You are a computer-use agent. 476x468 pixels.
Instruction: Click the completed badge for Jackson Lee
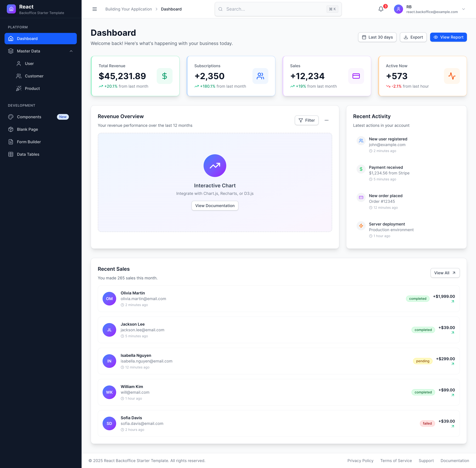tap(423, 330)
